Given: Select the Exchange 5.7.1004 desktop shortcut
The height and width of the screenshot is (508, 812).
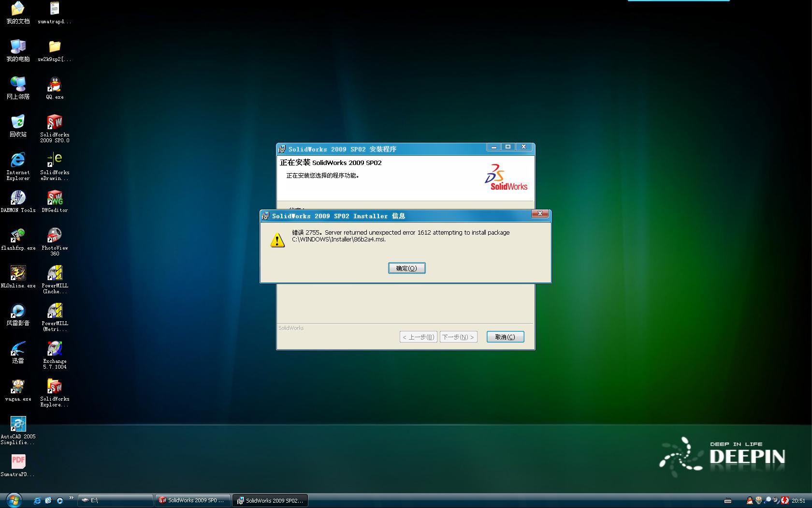Looking at the screenshot, I should pos(55,355).
